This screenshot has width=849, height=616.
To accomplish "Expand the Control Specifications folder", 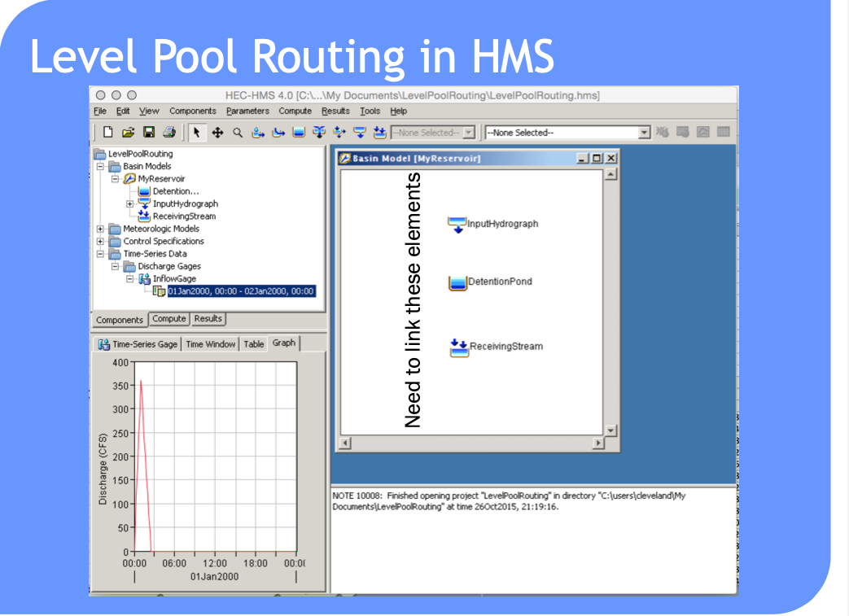I will [x=101, y=242].
